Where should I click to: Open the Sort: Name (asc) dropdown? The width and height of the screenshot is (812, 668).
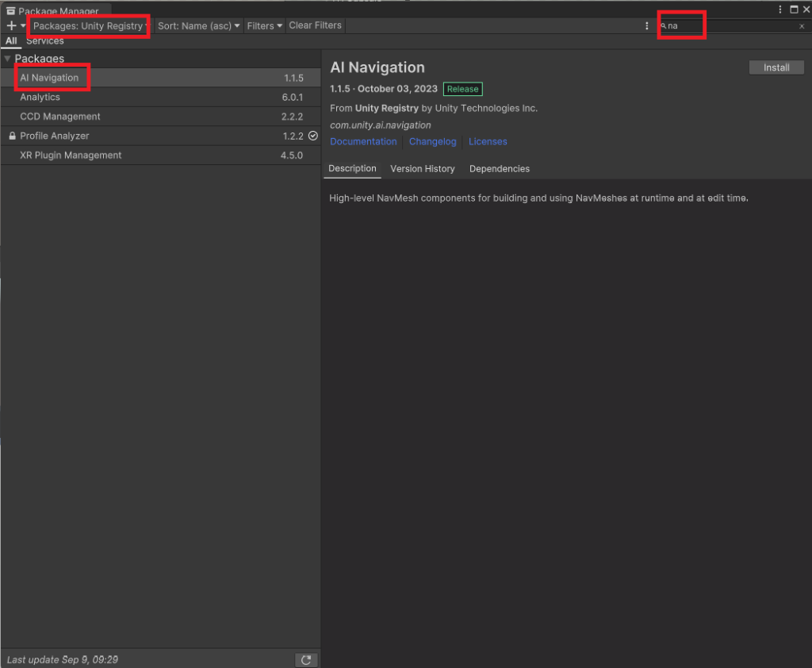pos(198,26)
